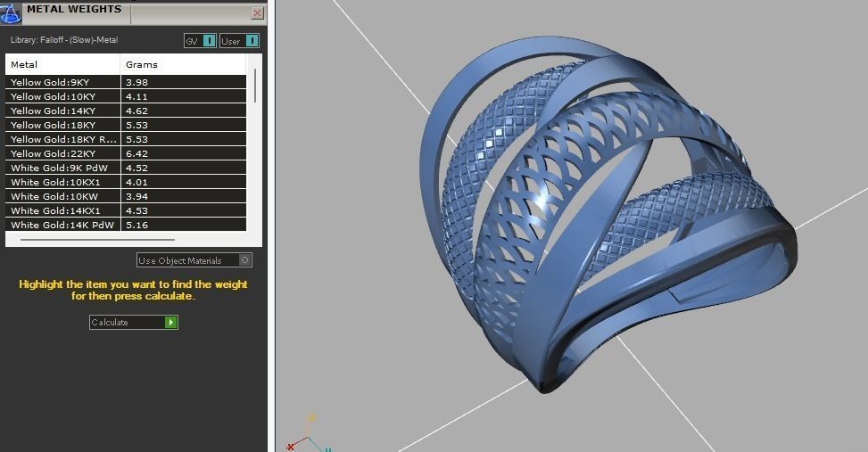
Task: Click the 3.94 grams value
Action: click(x=136, y=196)
